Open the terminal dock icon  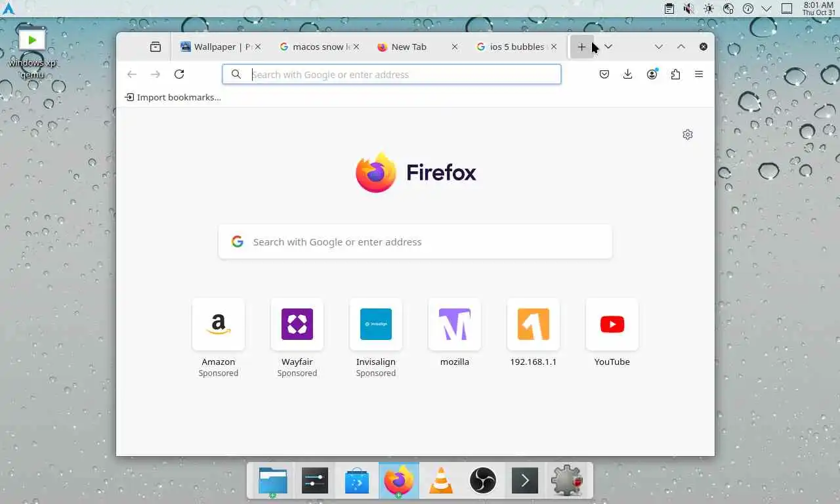[x=525, y=481]
